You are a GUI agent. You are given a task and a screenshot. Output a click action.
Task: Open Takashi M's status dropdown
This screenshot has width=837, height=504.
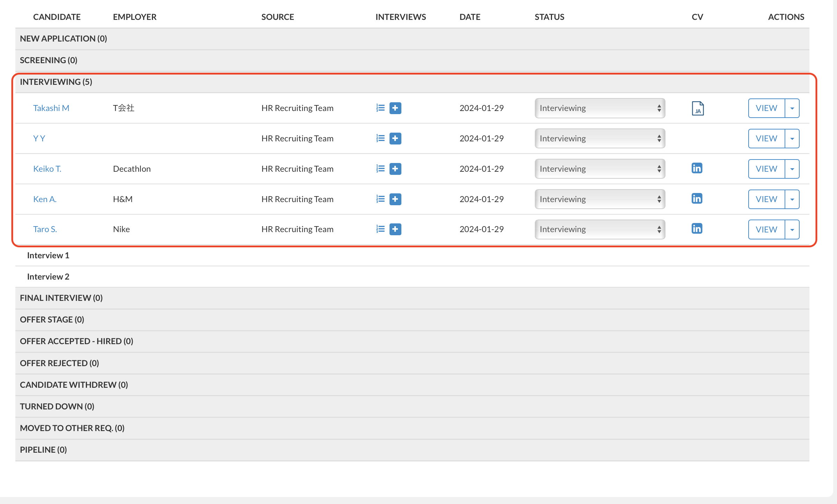tap(599, 108)
